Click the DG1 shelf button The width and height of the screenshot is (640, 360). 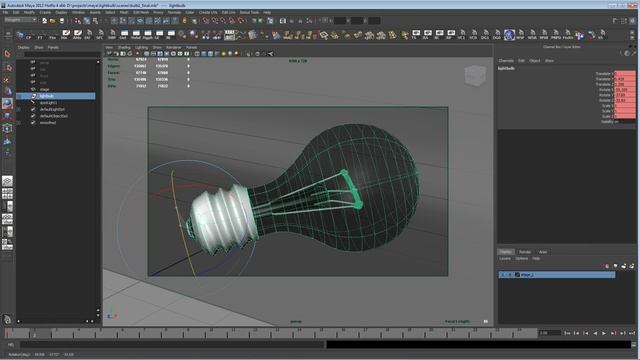(x=484, y=35)
